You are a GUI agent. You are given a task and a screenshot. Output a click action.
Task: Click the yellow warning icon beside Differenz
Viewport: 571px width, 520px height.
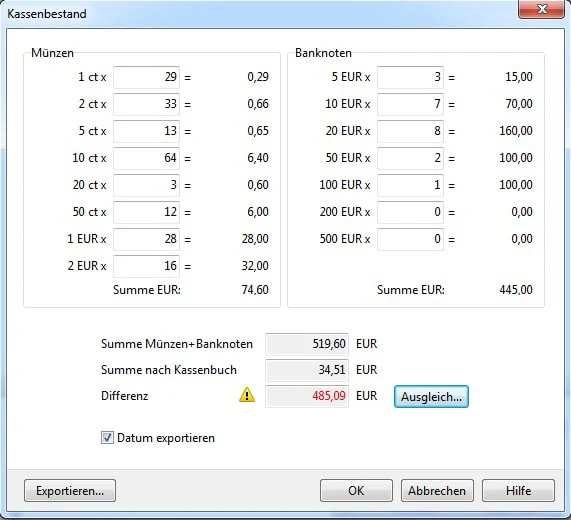[x=247, y=395]
